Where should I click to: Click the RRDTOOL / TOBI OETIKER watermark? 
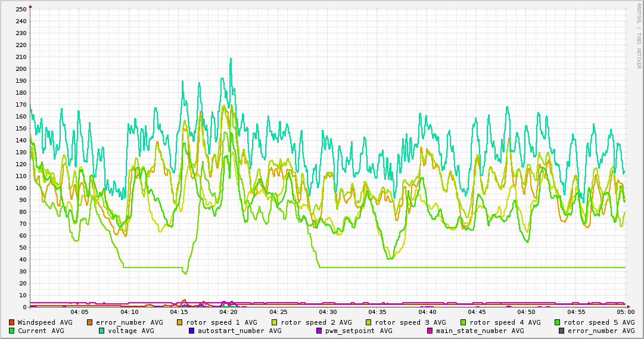coord(639,36)
